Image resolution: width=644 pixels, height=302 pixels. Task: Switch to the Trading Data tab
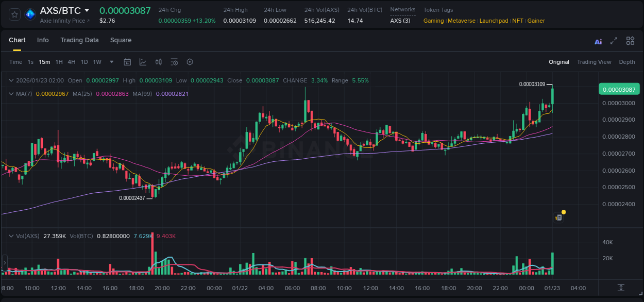tap(79, 40)
